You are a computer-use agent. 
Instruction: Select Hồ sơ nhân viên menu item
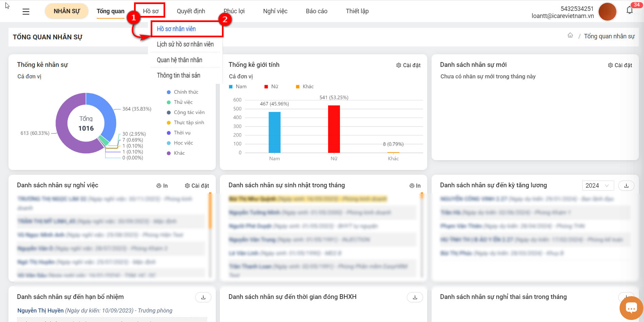(x=176, y=29)
